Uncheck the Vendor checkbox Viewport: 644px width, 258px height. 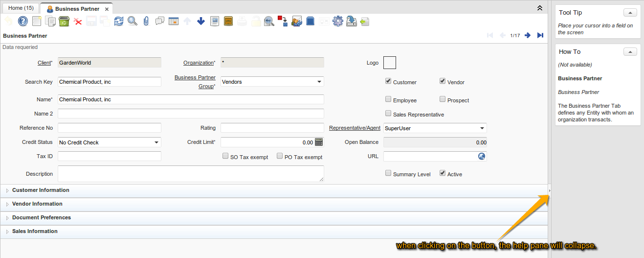pyautogui.click(x=443, y=81)
